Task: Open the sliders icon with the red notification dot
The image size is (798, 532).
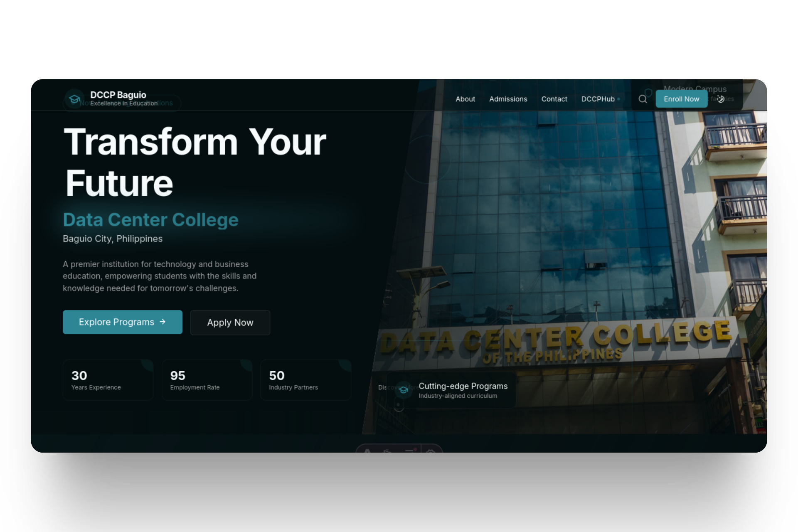Action: pos(410,452)
